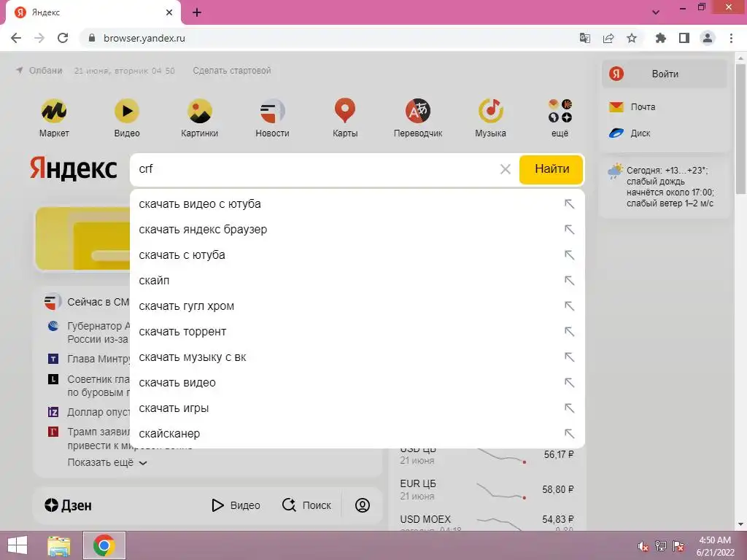Open Chrome profile avatar
747x560 pixels.
click(x=708, y=38)
